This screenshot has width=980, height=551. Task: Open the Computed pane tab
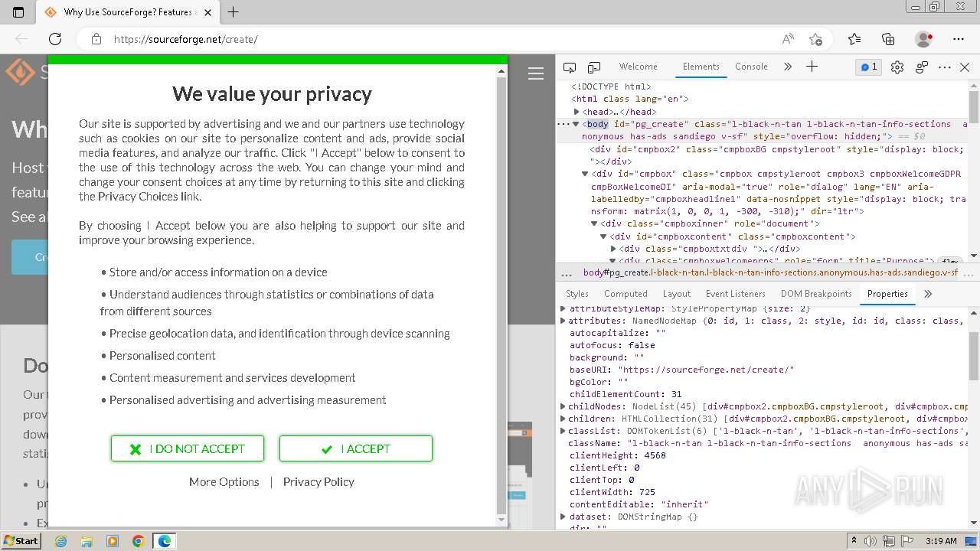tap(626, 294)
